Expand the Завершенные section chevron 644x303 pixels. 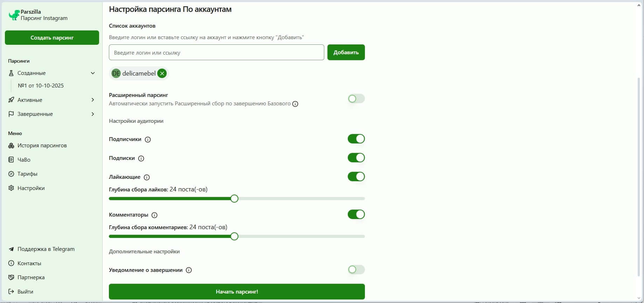(x=93, y=114)
